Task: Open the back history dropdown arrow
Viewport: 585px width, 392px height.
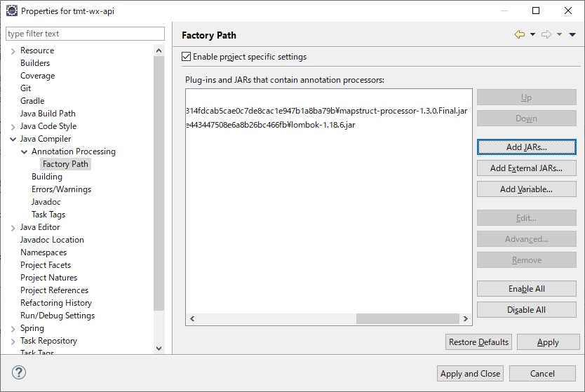Action: (532, 35)
